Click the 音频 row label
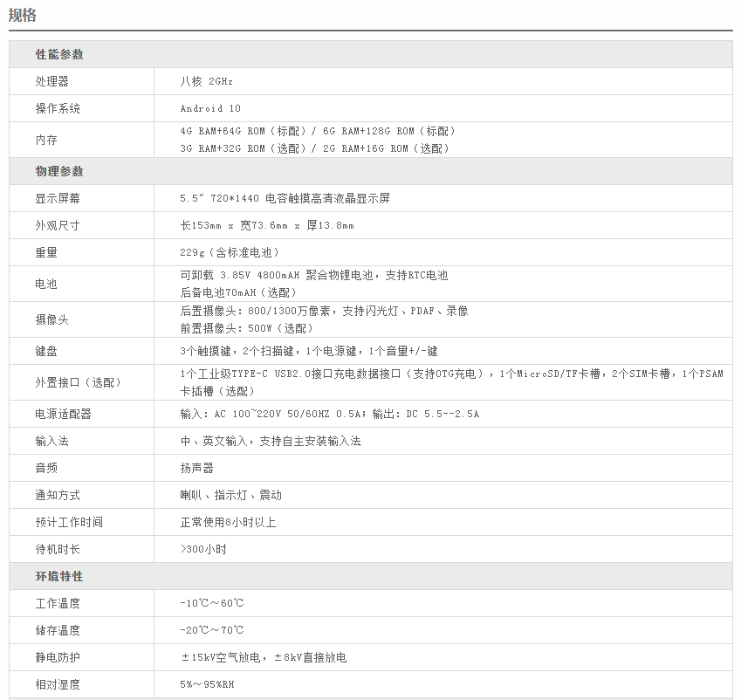 [46, 468]
